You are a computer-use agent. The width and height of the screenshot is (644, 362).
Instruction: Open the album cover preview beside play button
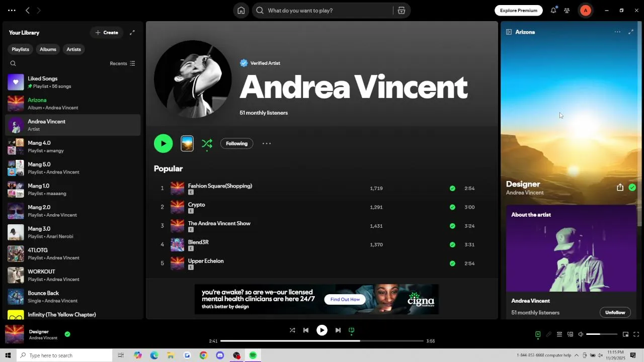(x=187, y=143)
